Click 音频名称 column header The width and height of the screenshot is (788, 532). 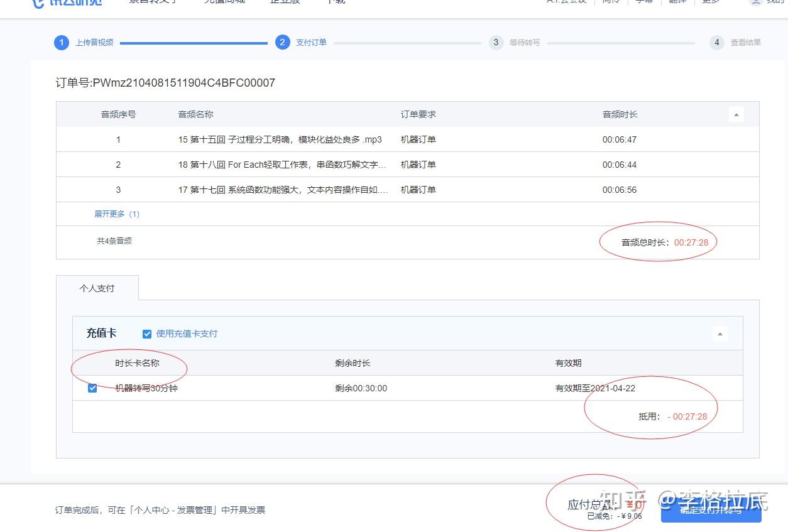click(196, 114)
